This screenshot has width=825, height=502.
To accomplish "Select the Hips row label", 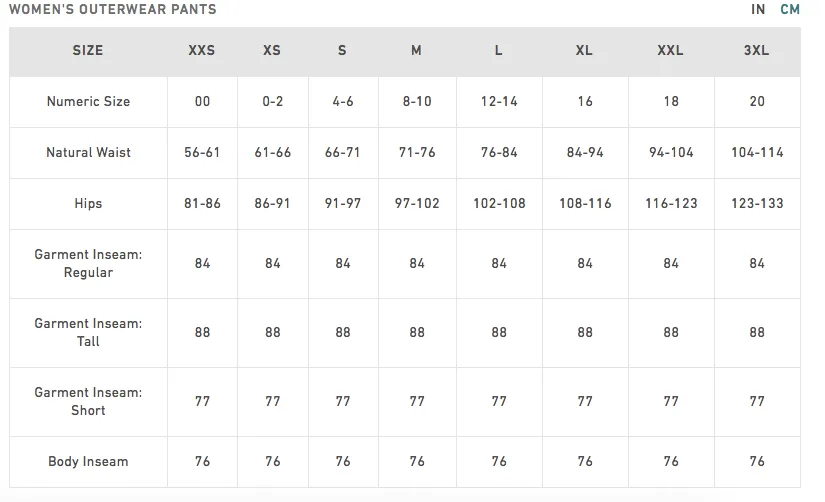I will 88,204.
